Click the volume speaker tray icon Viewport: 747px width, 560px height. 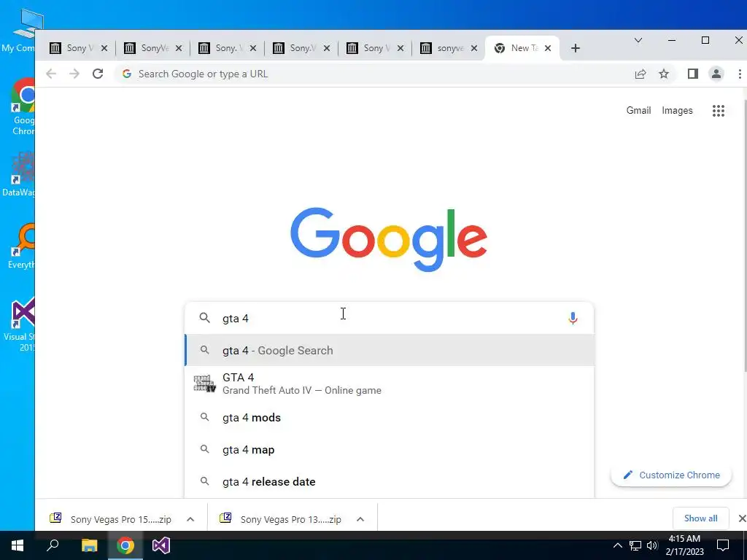pos(652,545)
